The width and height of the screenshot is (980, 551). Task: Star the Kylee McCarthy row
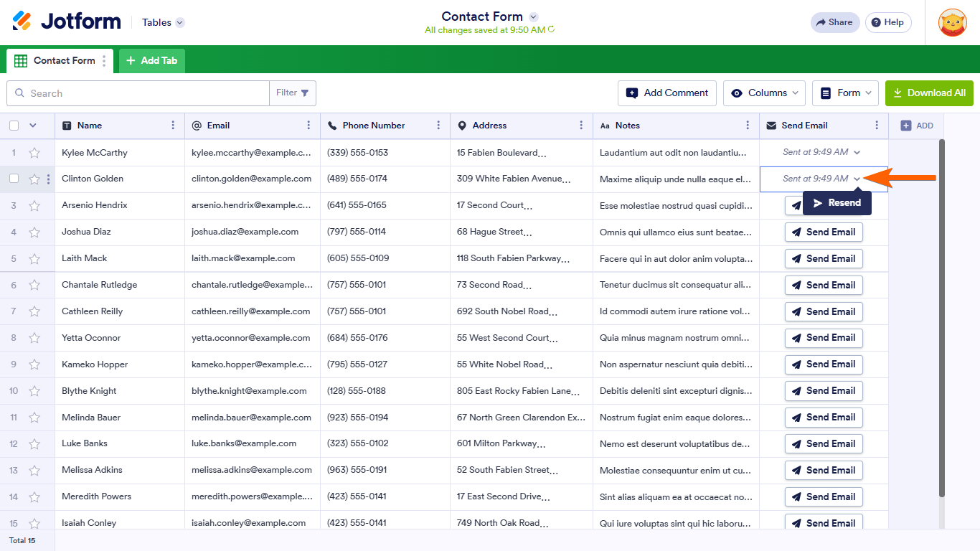point(34,153)
